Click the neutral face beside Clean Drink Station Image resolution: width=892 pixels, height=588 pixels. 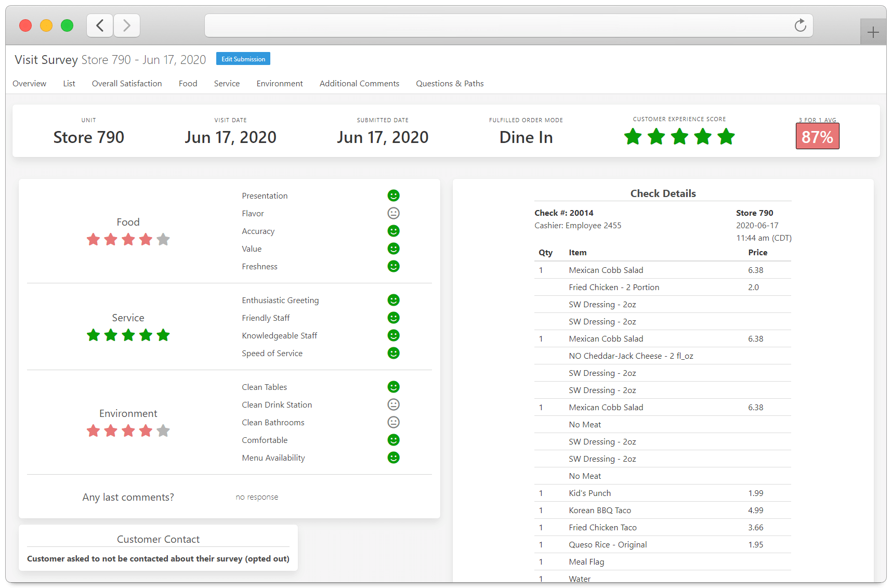[393, 404]
